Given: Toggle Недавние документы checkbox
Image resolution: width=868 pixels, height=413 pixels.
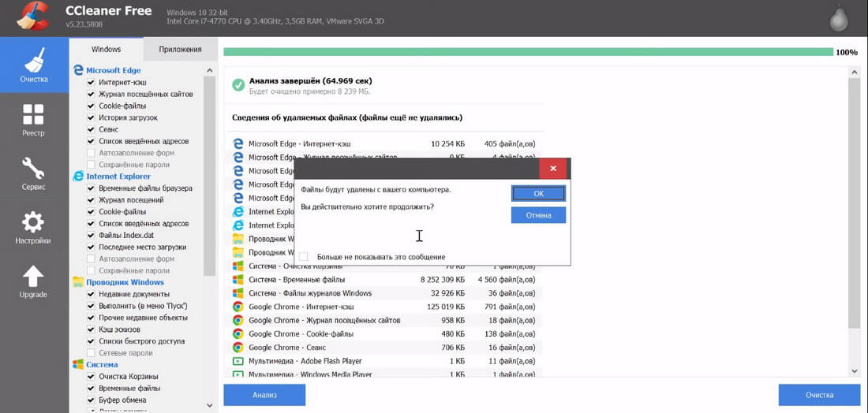Looking at the screenshot, I should tap(91, 294).
